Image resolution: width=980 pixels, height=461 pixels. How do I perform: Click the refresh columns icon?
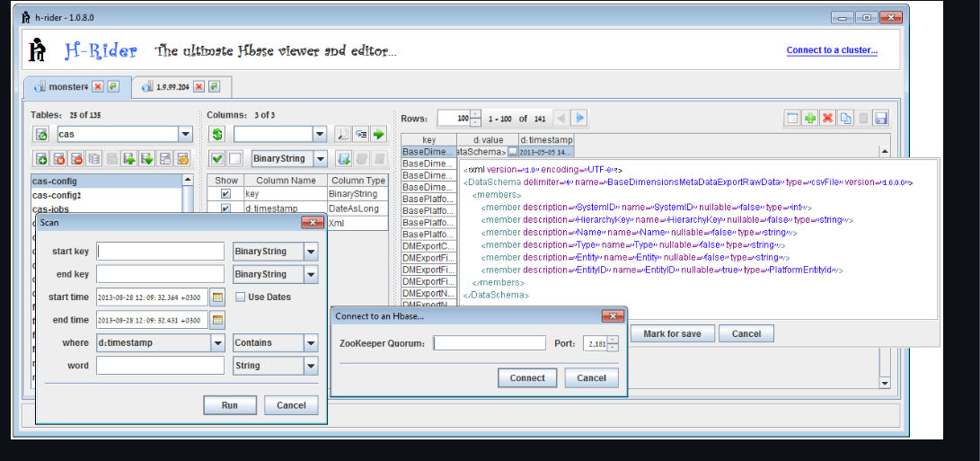216,135
